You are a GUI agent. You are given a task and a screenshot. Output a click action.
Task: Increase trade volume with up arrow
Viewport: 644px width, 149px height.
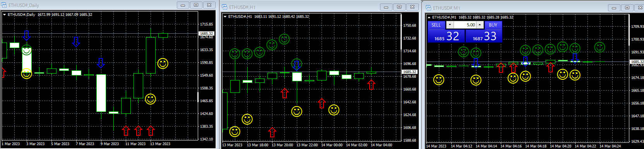pos(480,25)
